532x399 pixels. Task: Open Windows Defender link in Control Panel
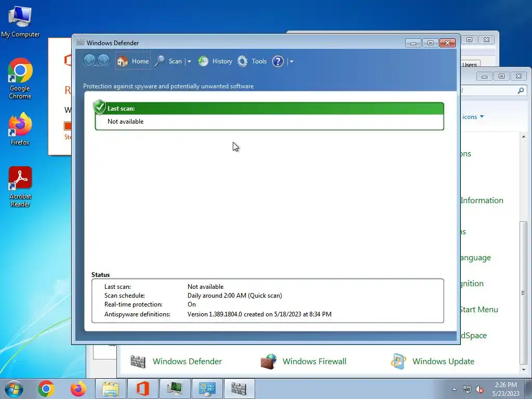187,362
